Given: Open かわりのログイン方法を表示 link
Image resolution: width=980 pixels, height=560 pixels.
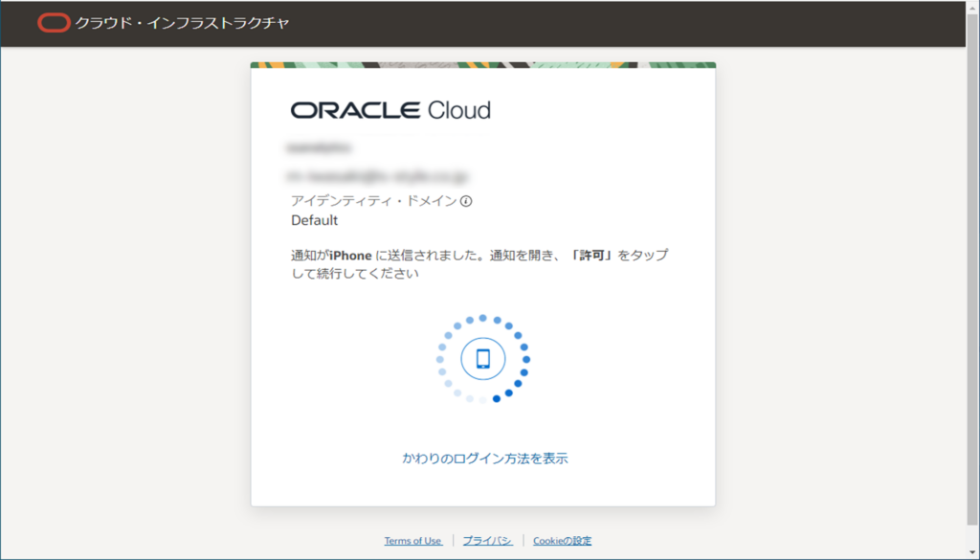Looking at the screenshot, I should click(x=485, y=459).
